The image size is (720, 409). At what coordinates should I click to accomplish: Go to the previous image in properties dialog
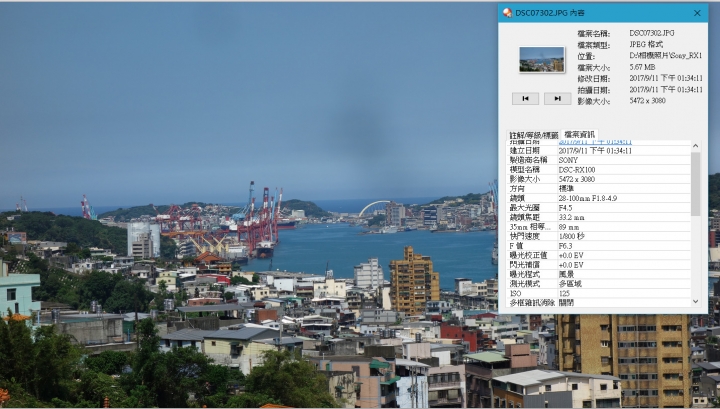click(x=525, y=98)
